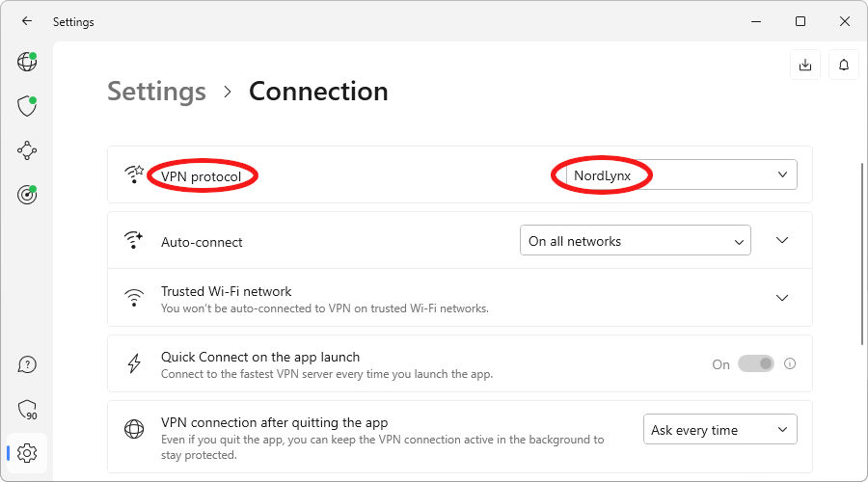
Task: Expand the Auto-connect section chevron
Action: tap(781, 240)
